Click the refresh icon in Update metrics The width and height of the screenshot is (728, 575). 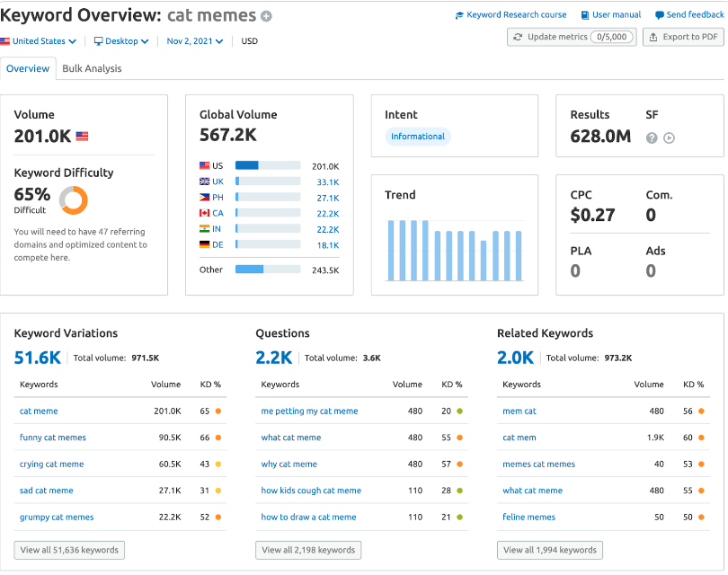pyautogui.click(x=518, y=37)
